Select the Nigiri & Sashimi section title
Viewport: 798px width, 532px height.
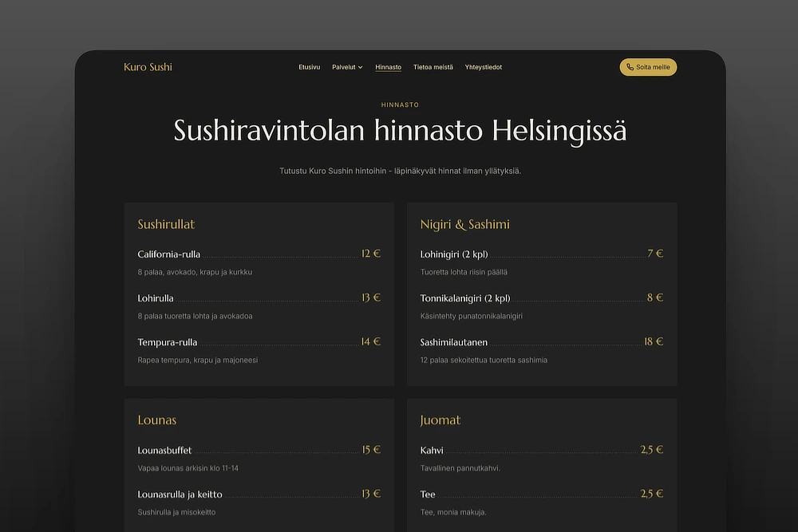464,224
